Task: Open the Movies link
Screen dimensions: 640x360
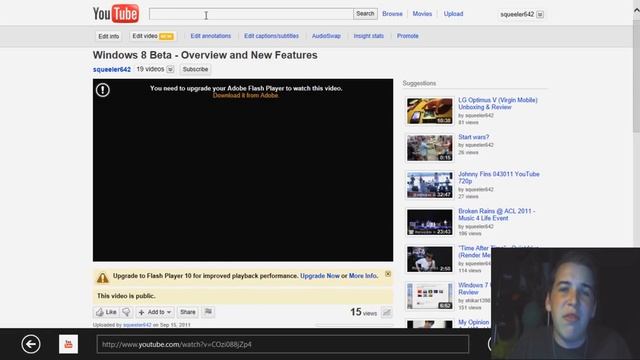Action: (x=422, y=14)
